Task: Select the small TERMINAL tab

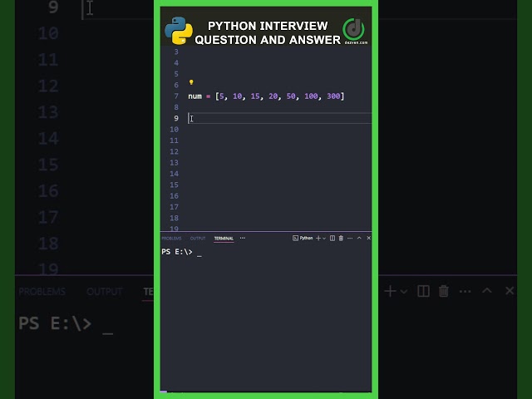Action: [224, 239]
